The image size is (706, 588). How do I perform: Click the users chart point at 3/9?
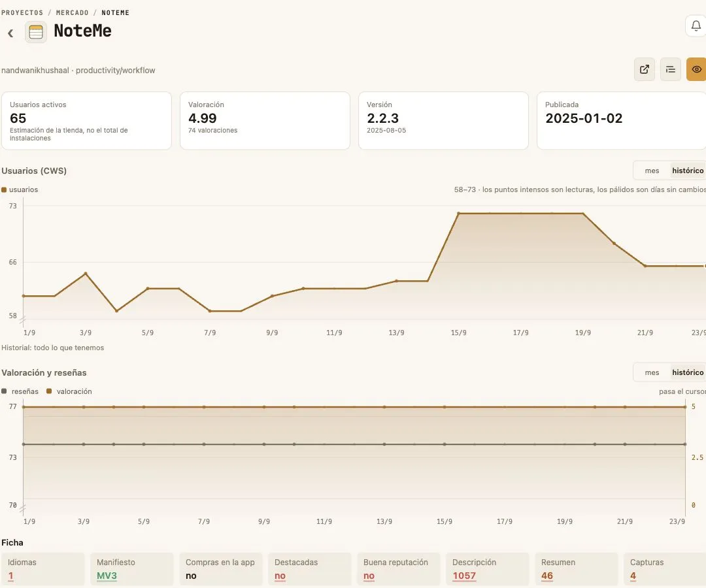click(x=86, y=274)
